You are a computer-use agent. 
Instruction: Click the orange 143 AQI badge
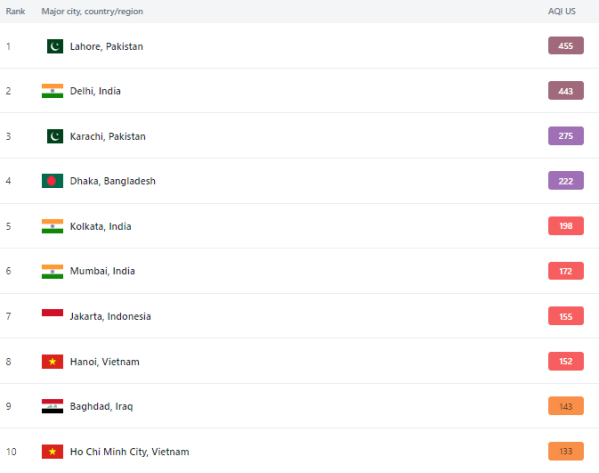[566, 406]
